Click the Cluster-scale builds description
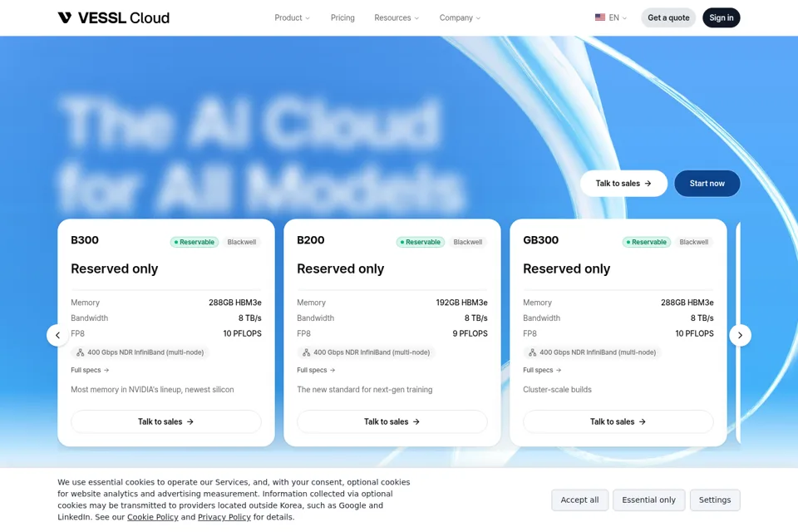Viewport: 798px width, 532px height. (557, 390)
